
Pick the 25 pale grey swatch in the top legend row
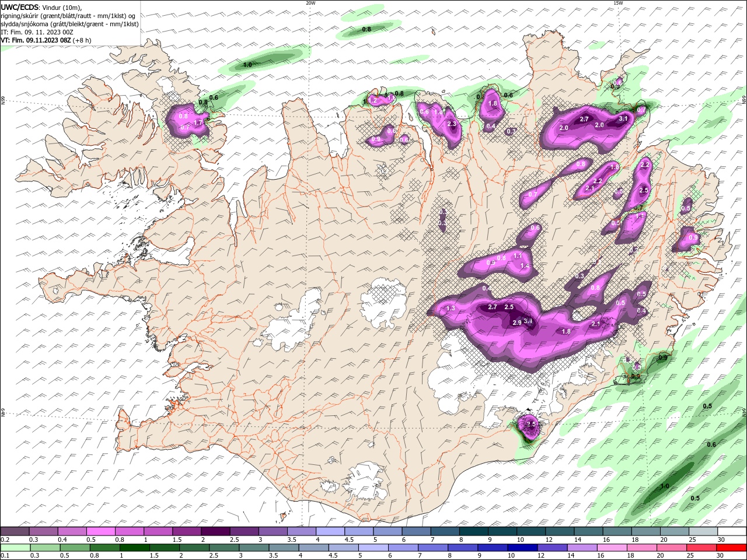point(703,531)
